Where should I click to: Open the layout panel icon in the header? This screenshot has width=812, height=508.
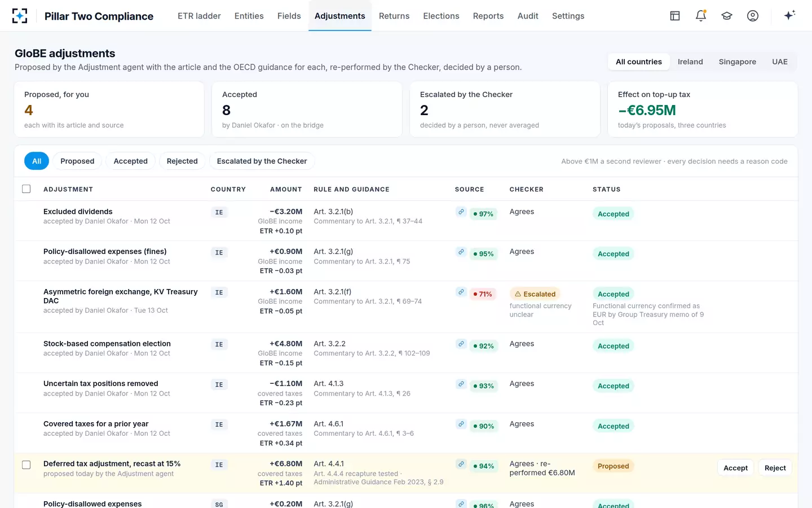675,16
